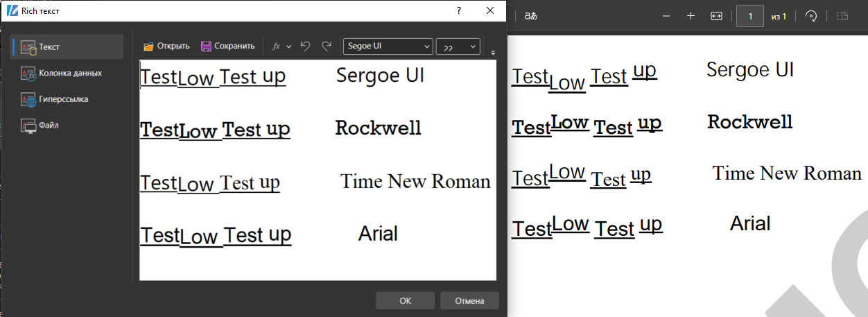Click 'Arial' text in editor
Screen dimensions: 868x317
pyautogui.click(x=378, y=233)
